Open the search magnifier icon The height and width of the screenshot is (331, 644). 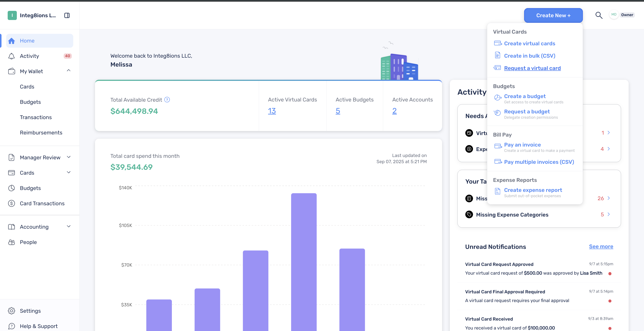(x=599, y=15)
